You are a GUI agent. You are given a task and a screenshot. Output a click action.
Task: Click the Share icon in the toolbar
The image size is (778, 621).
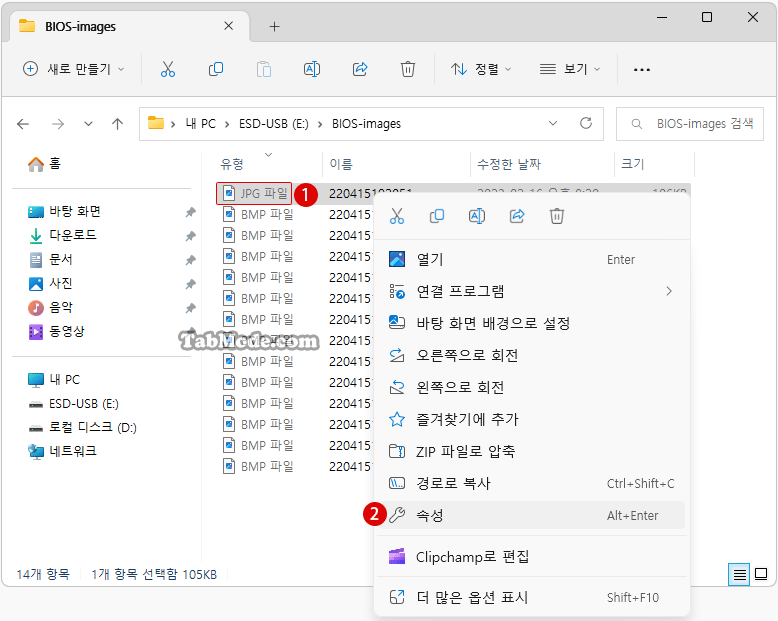360,69
